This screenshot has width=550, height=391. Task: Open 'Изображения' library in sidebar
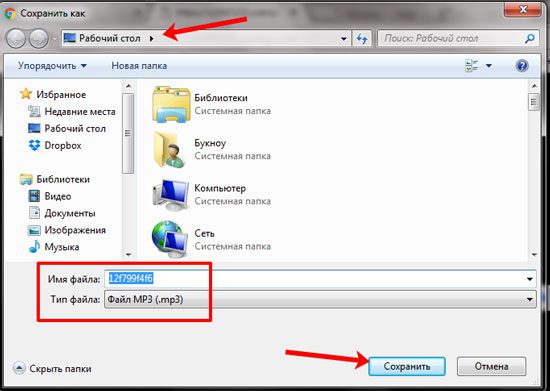coord(75,230)
